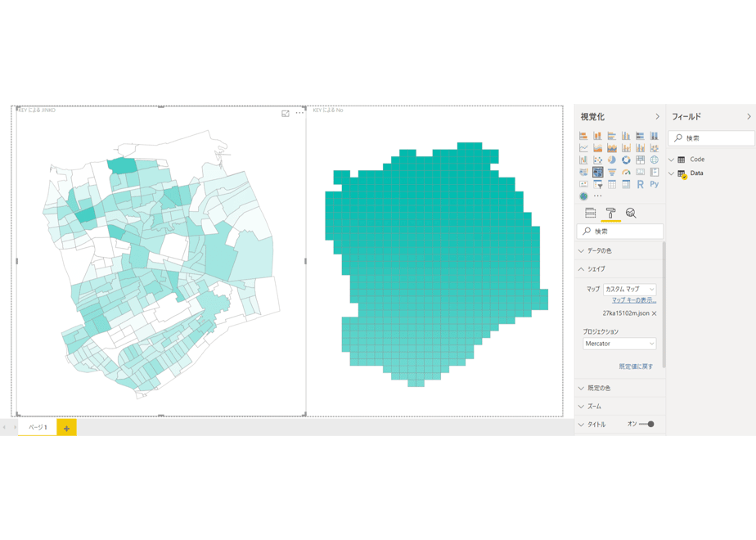
Task: Select the pie chart visual
Action: tap(612, 160)
